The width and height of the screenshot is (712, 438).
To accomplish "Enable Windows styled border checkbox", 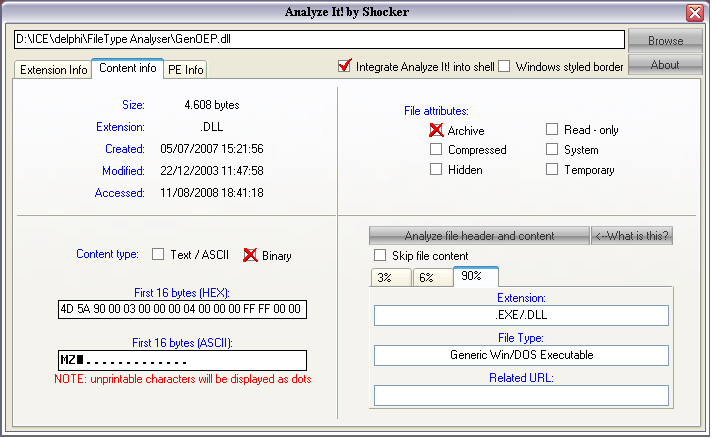I will pos(504,66).
